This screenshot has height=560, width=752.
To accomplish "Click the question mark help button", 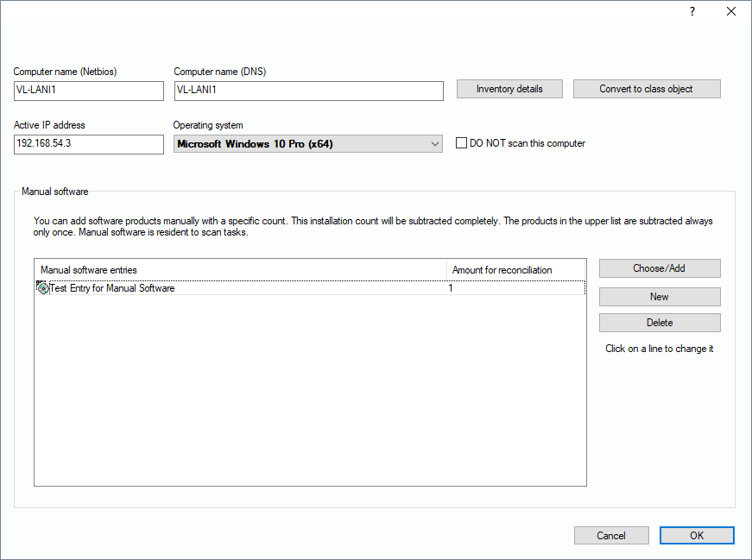I will point(692,12).
